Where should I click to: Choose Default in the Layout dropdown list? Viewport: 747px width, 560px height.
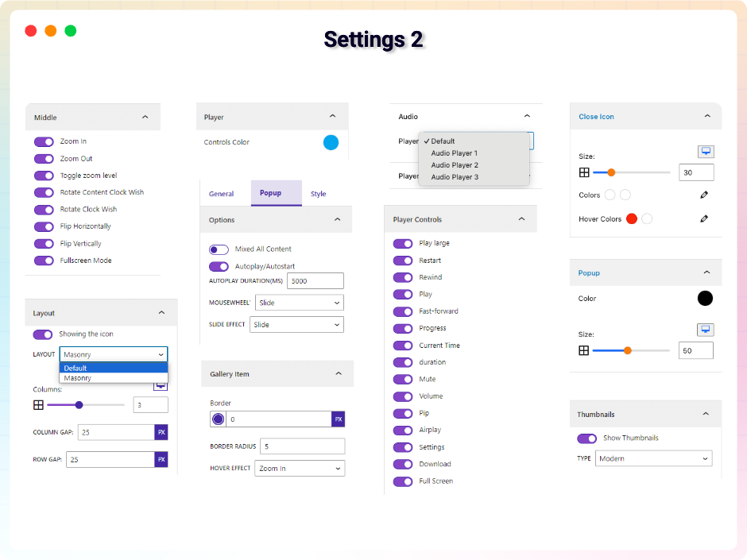(114, 368)
